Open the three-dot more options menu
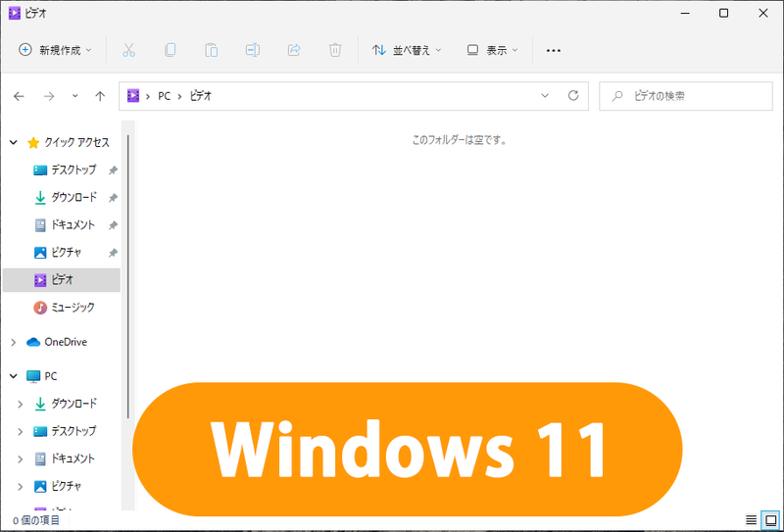This screenshot has height=532, width=784. pos(553,51)
